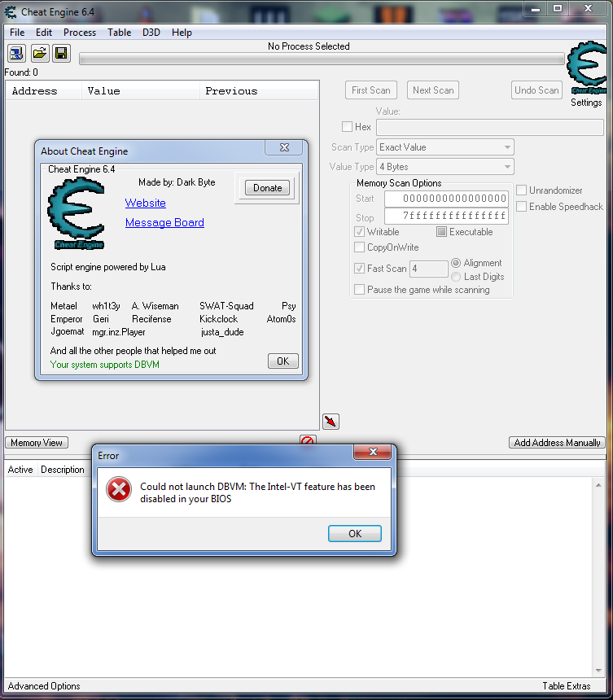Click the First Scan button
The image size is (613, 700).
tap(371, 90)
